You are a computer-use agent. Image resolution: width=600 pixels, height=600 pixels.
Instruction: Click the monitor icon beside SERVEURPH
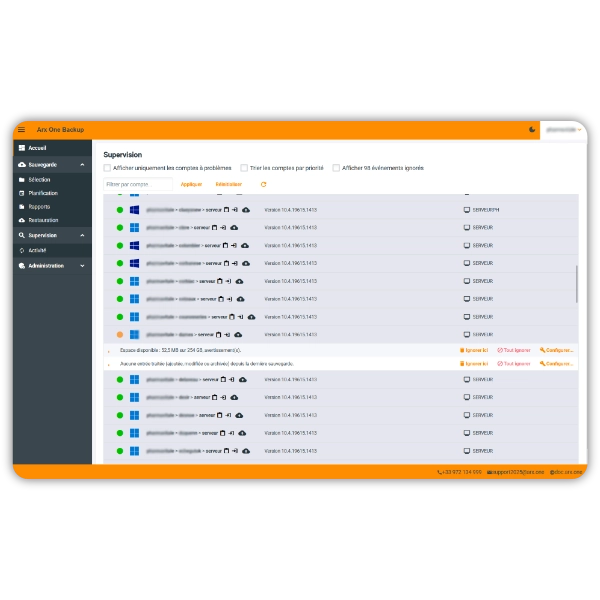466,211
